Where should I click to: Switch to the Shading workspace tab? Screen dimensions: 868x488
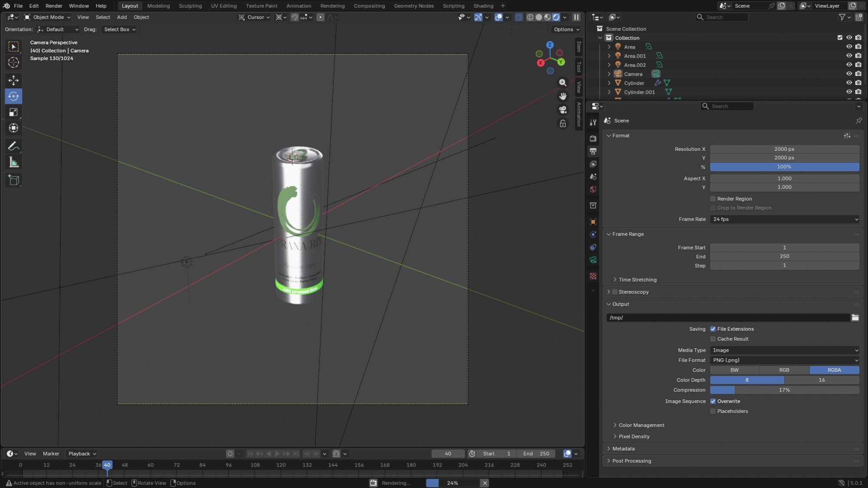pyautogui.click(x=483, y=6)
